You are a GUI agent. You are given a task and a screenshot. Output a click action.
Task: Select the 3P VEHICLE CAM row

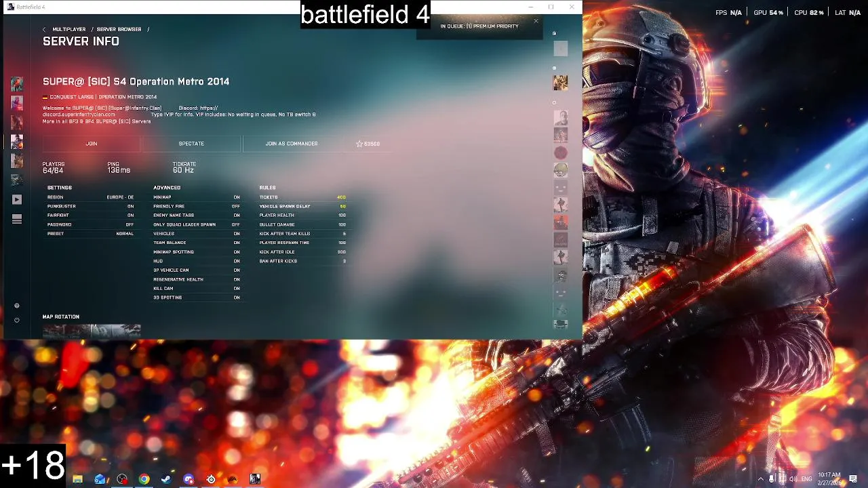click(197, 270)
